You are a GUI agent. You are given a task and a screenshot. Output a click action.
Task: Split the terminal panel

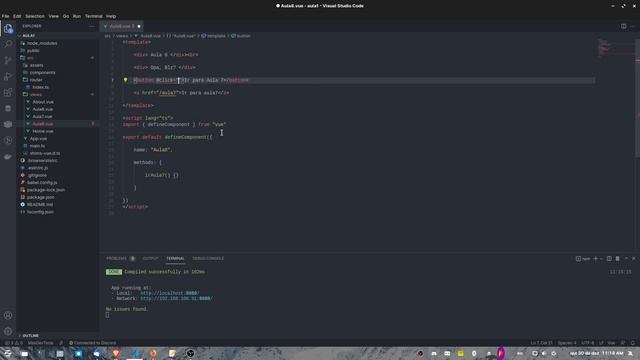click(x=609, y=258)
